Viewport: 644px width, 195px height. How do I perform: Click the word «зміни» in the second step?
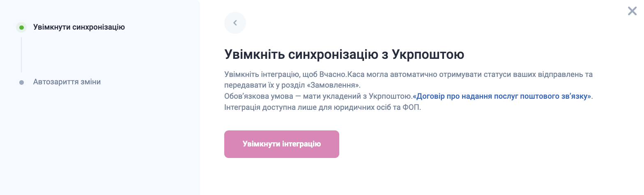[x=92, y=82]
